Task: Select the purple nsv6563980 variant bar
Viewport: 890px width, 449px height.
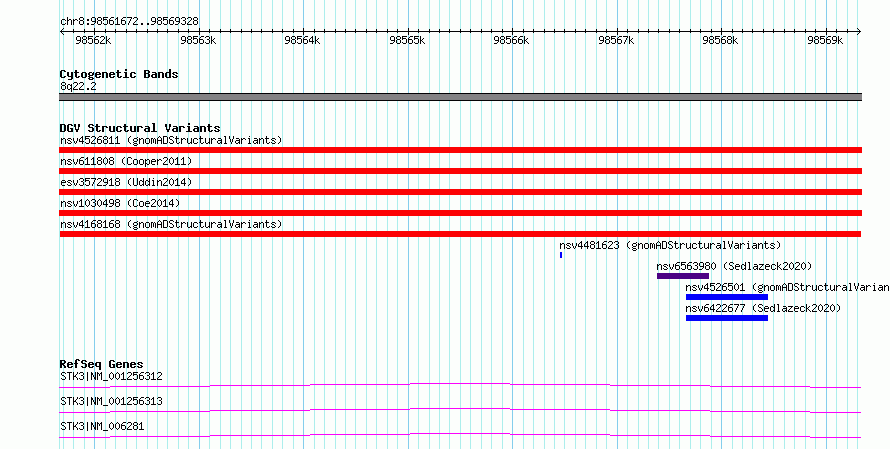Action: (x=683, y=276)
